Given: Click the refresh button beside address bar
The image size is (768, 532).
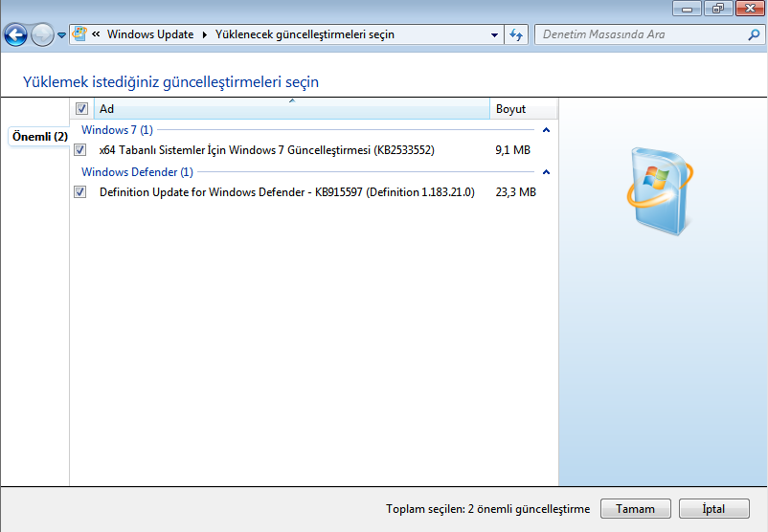Looking at the screenshot, I should [x=516, y=34].
